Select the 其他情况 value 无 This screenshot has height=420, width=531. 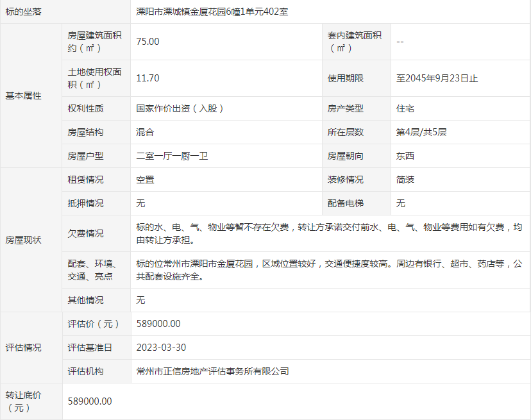point(140,300)
